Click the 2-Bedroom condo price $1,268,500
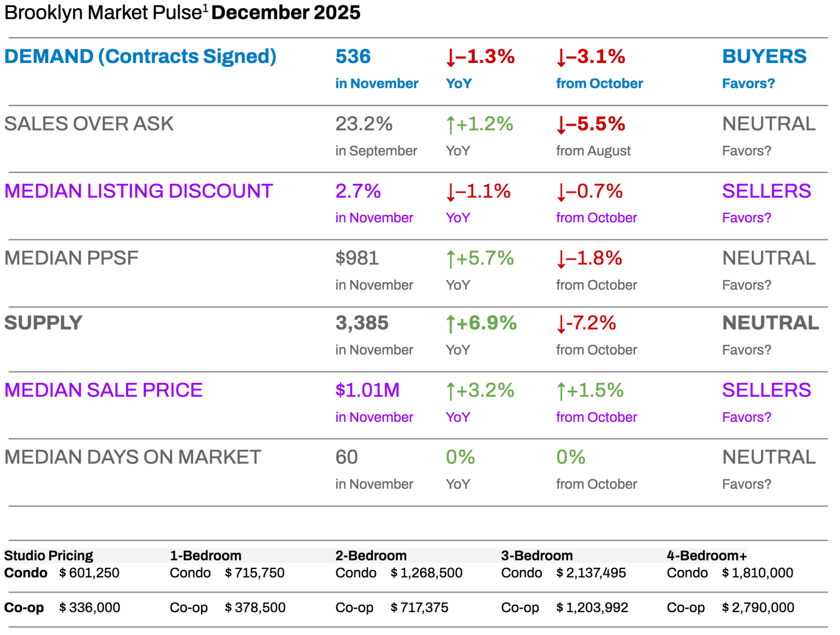This screenshot has height=635, width=840. click(x=426, y=573)
